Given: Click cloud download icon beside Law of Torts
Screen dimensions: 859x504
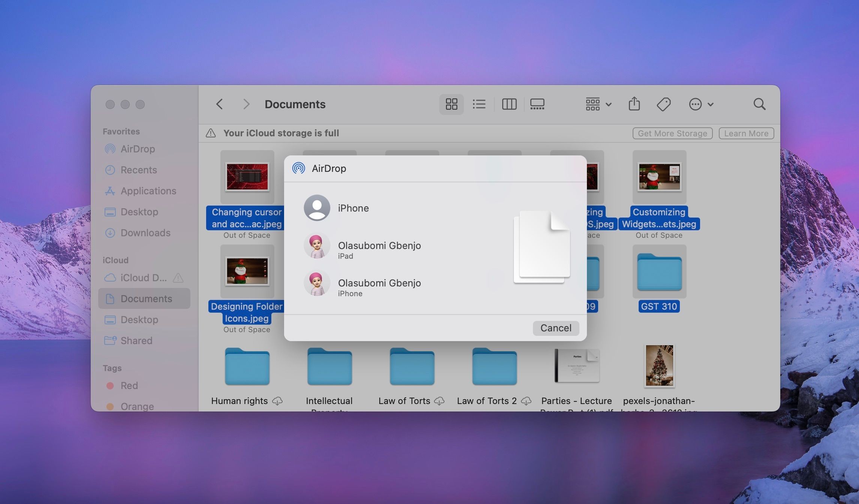Looking at the screenshot, I should [439, 401].
